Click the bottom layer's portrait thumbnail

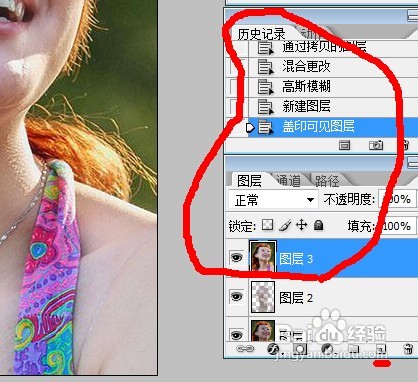263,331
